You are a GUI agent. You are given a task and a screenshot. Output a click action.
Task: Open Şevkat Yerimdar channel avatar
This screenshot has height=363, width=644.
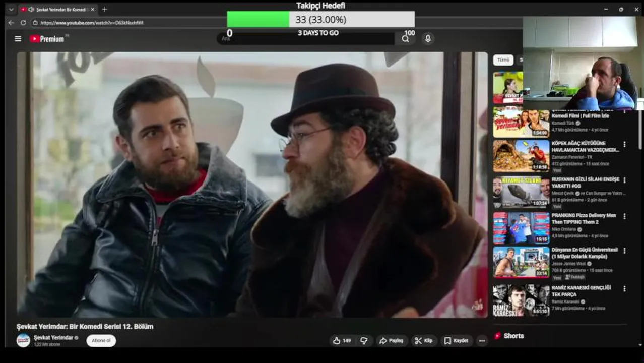pos(23,340)
